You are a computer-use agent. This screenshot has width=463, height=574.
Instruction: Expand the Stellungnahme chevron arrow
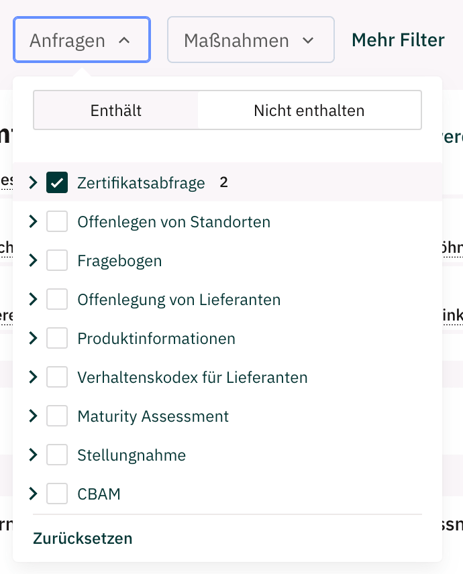pyautogui.click(x=33, y=455)
